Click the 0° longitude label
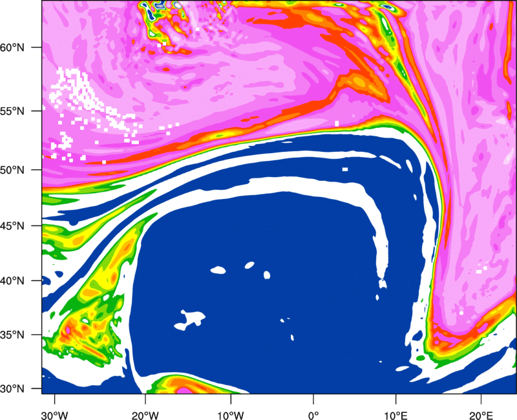This screenshot has height=420, width=517. 313,415
